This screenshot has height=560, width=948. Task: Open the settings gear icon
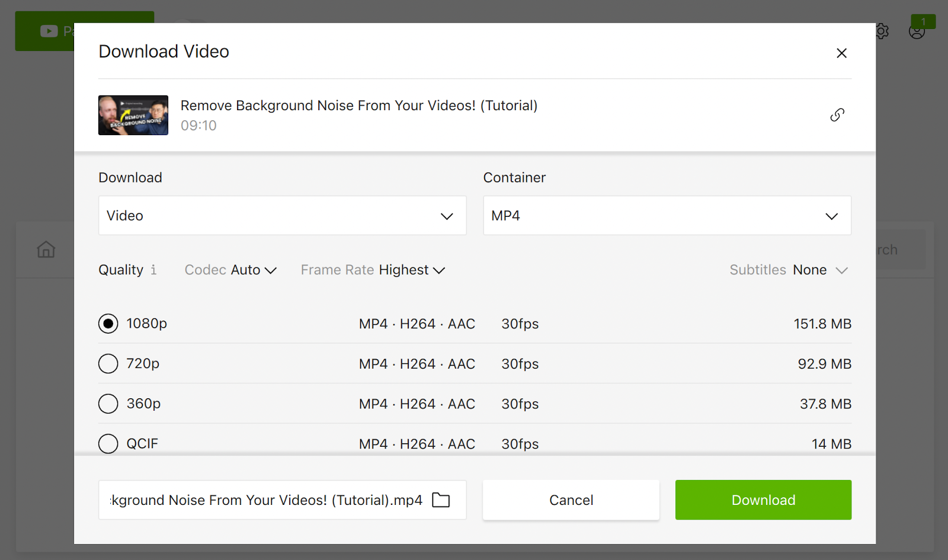click(x=882, y=31)
